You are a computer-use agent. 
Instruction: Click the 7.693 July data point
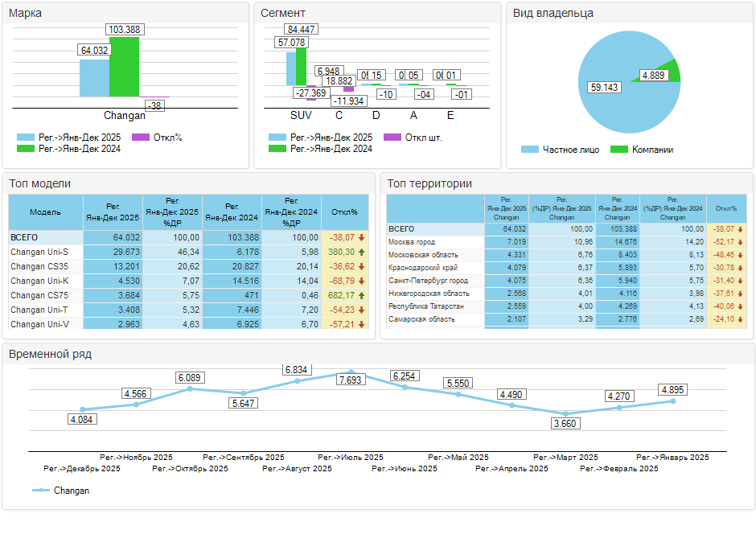pyautogui.click(x=350, y=371)
